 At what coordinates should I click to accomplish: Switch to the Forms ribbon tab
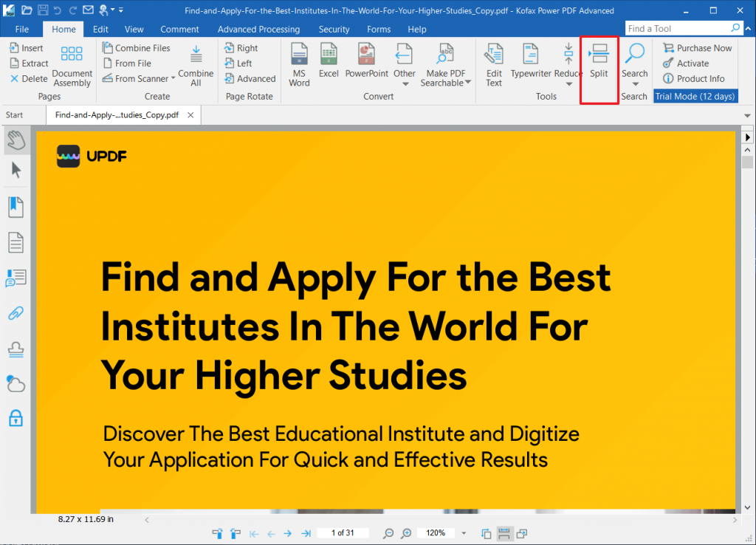tap(379, 29)
